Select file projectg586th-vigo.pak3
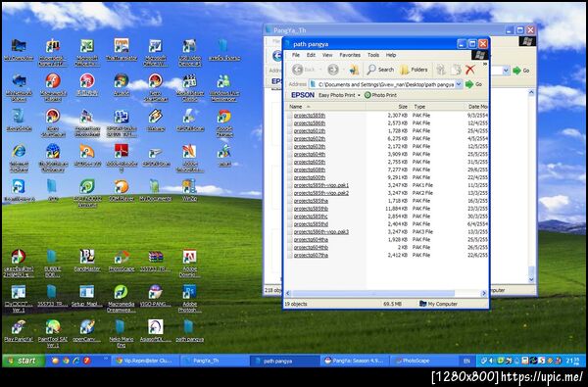 (x=321, y=232)
